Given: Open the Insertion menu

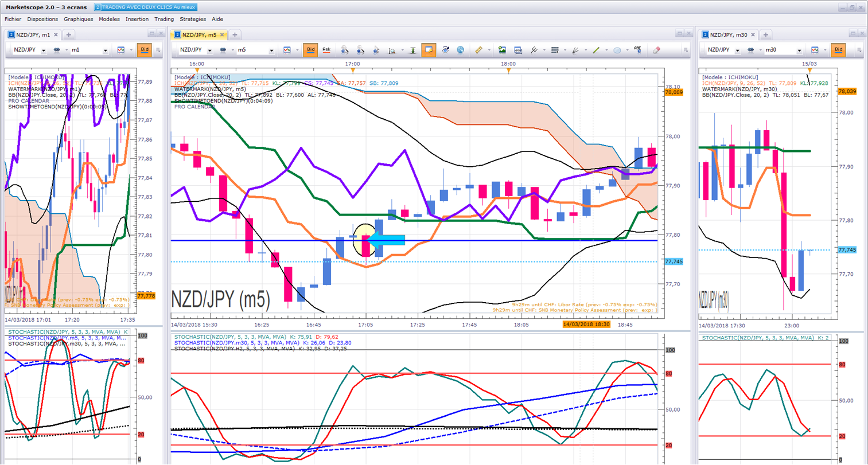Looking at the screenshot, I should (137, 19).
